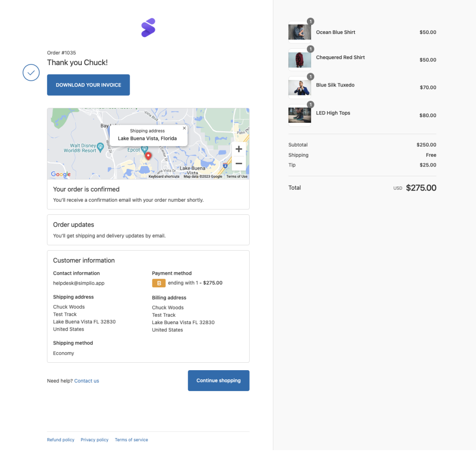Open the Refund policy
The width and height of the screenshot is (476, 459).
[60, 439]
